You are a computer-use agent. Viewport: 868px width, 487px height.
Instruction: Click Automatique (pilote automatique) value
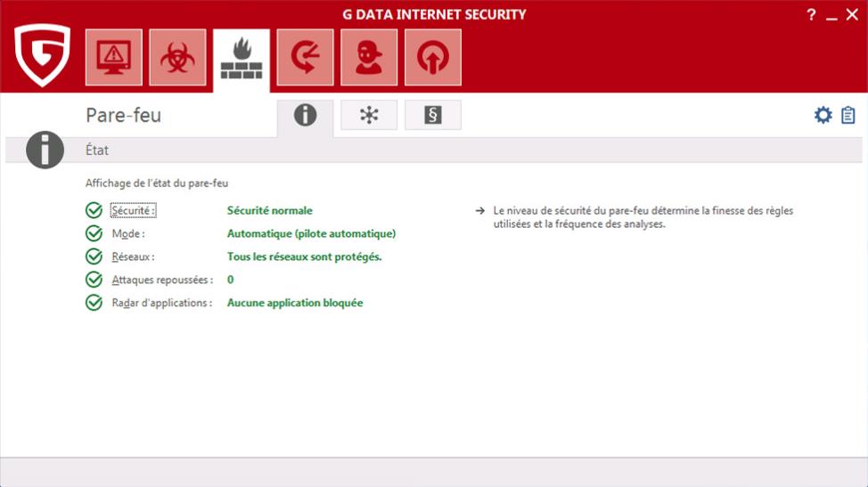point(311,234)
